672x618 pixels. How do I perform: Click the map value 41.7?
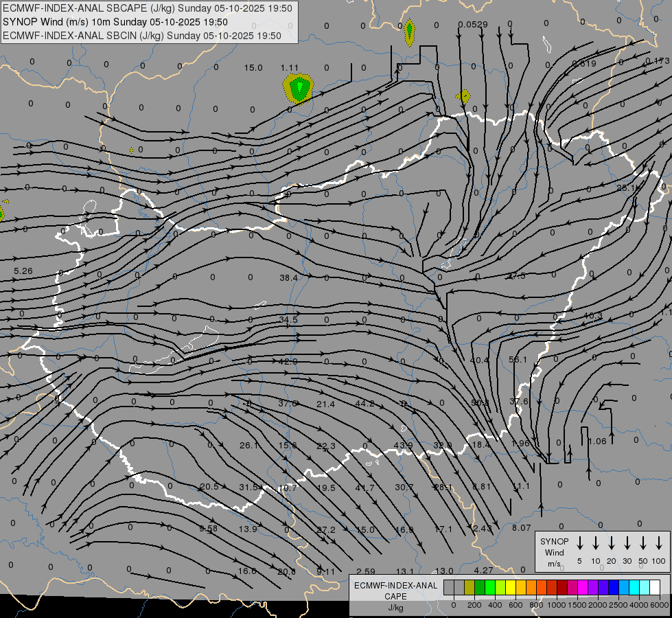(x=364, y=488)
